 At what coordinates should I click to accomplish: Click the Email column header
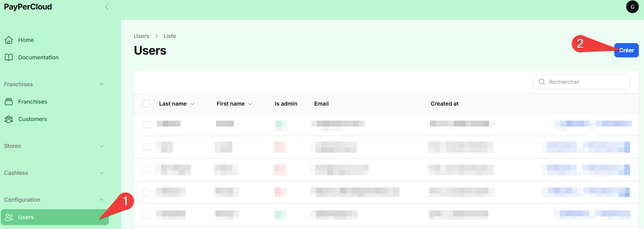click(321, 104)
